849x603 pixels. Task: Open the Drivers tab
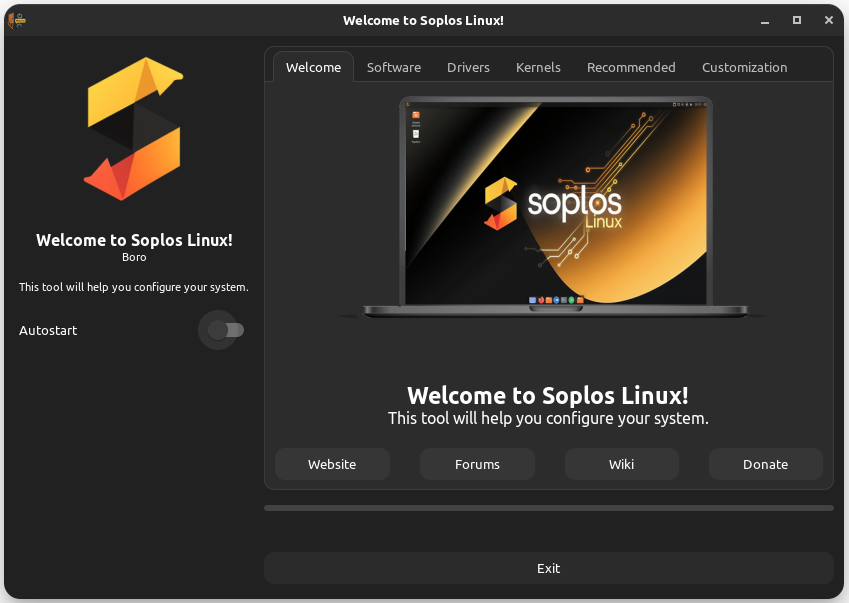468,67
